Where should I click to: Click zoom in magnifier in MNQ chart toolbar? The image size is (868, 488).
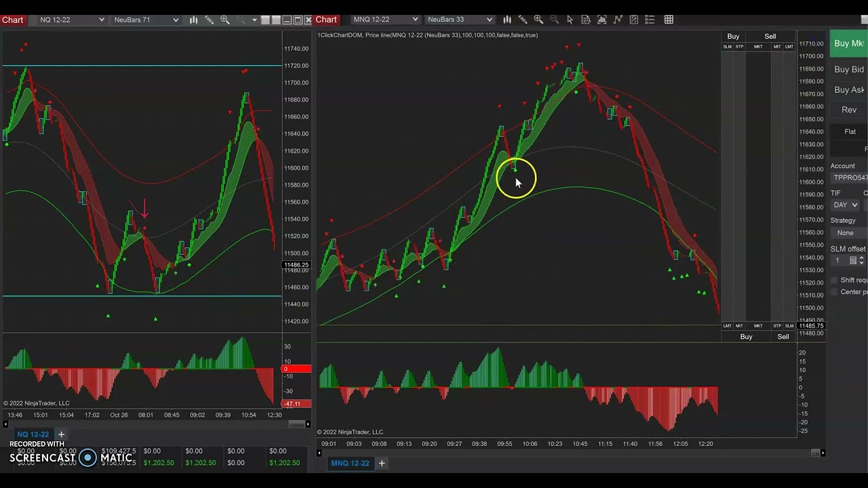click(x=538, y=20)
